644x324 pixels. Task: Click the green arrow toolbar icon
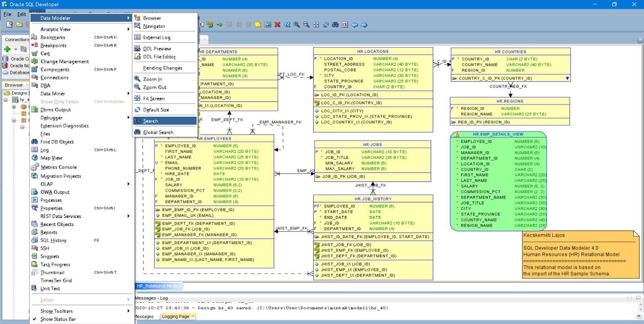[219, 25]
